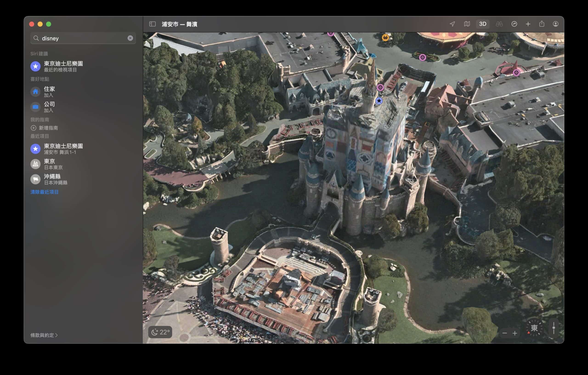The image size is (588, 375).
Task: Click the 喜好地點 section header
Action: tap(40, 79)
